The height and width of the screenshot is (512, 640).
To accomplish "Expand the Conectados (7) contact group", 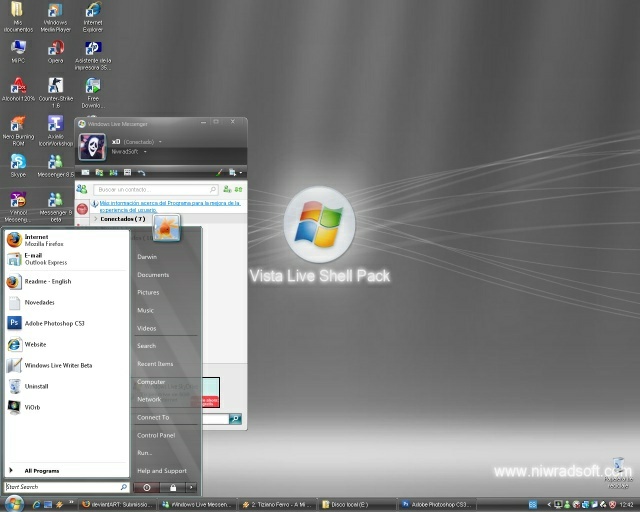I will pos(96,219).
